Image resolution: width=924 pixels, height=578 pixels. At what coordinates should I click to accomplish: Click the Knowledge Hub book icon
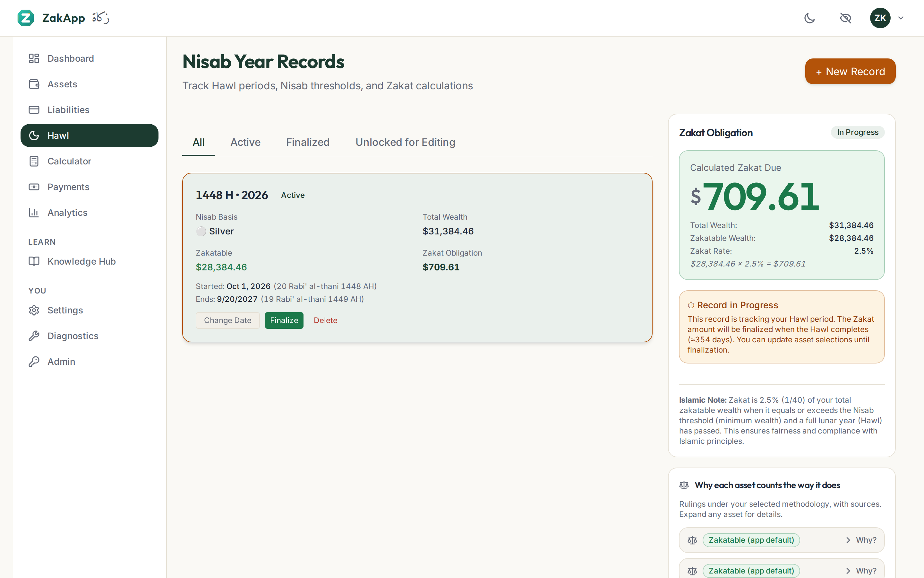(x=34, y=261)
